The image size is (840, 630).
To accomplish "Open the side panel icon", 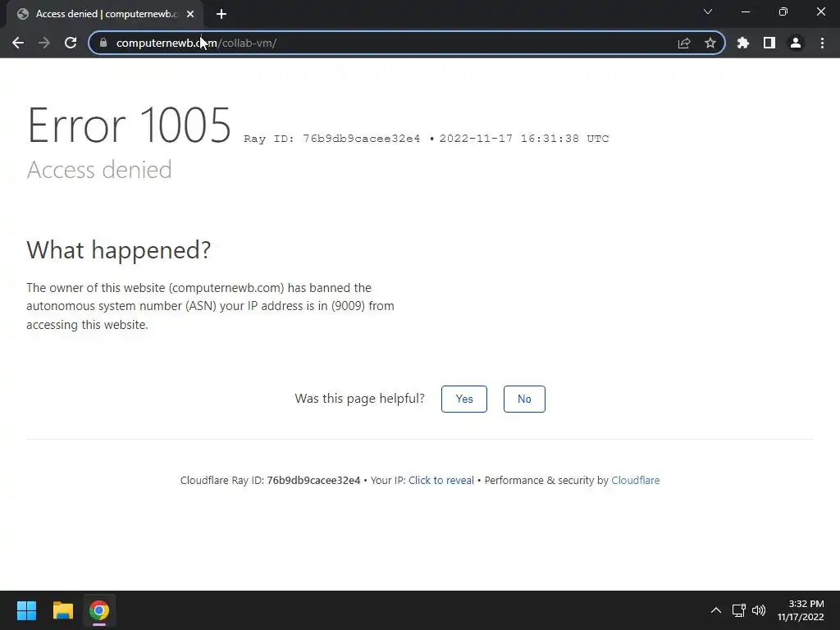I will (769, 43).
